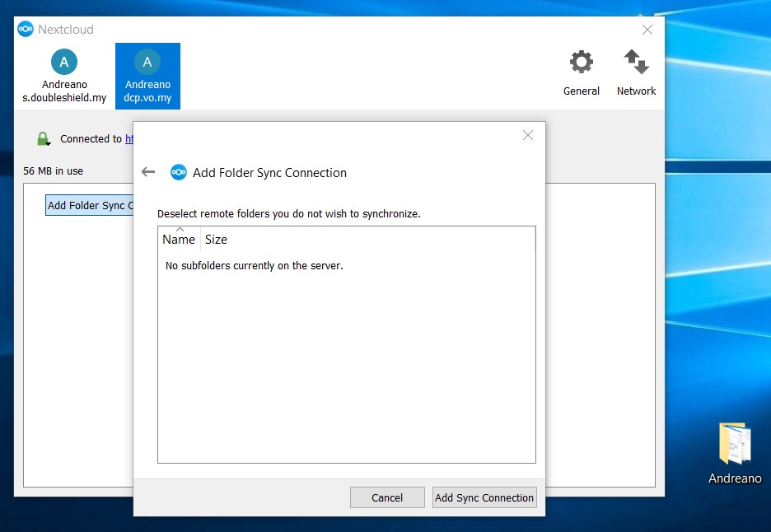Confirm with the Add Sync Connection button
This screenshot has height=532, width=771.
(x=484, y=497)
